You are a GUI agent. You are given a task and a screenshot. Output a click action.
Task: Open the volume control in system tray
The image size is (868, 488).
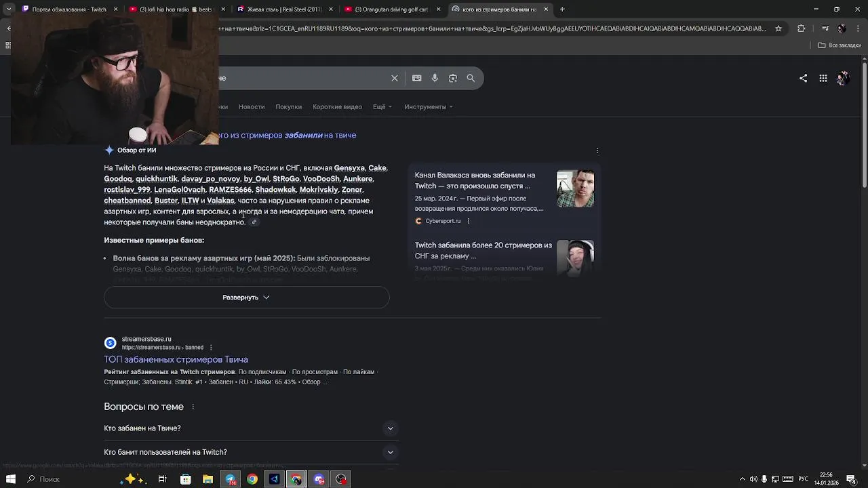pos(753,479)
